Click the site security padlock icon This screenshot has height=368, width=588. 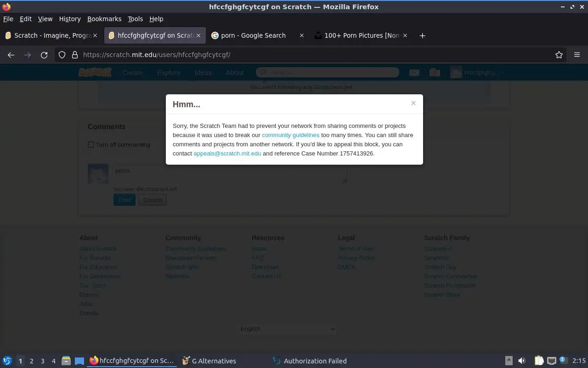pos(75,55)
